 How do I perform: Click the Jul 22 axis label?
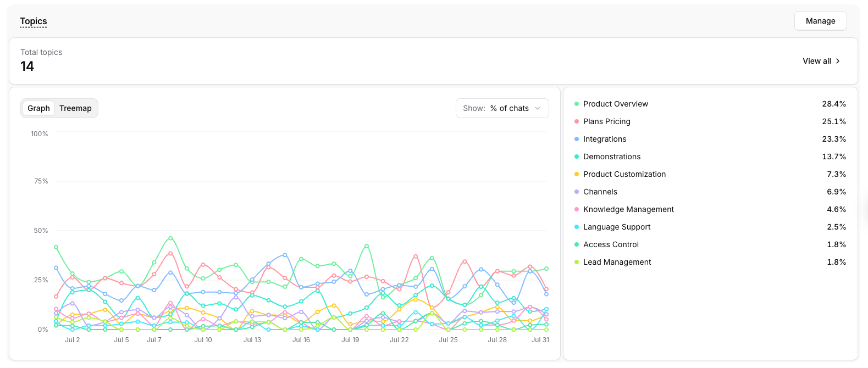pos(399,340)
